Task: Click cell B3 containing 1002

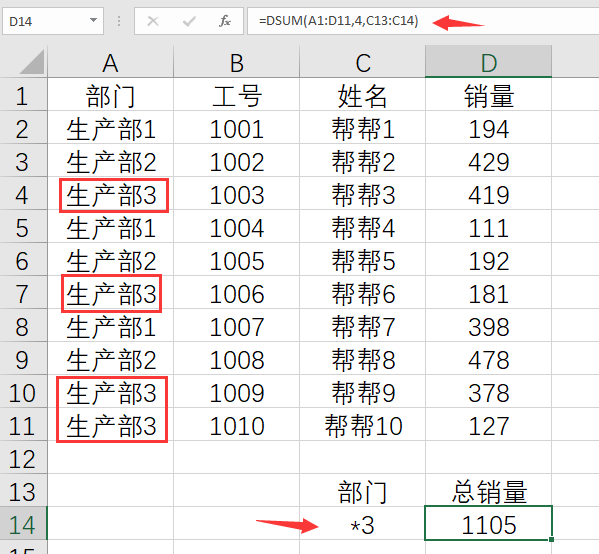Action: (x=236, y=161)
